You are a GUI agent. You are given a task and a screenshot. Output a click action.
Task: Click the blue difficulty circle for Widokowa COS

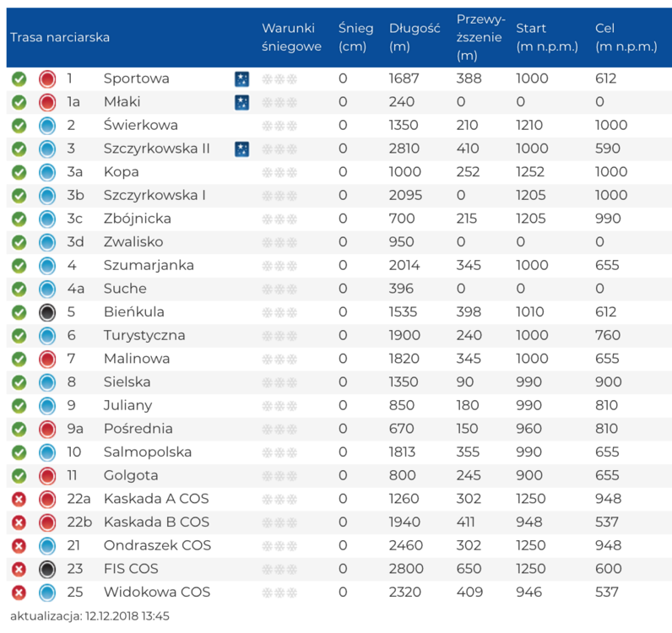(47, 592)
